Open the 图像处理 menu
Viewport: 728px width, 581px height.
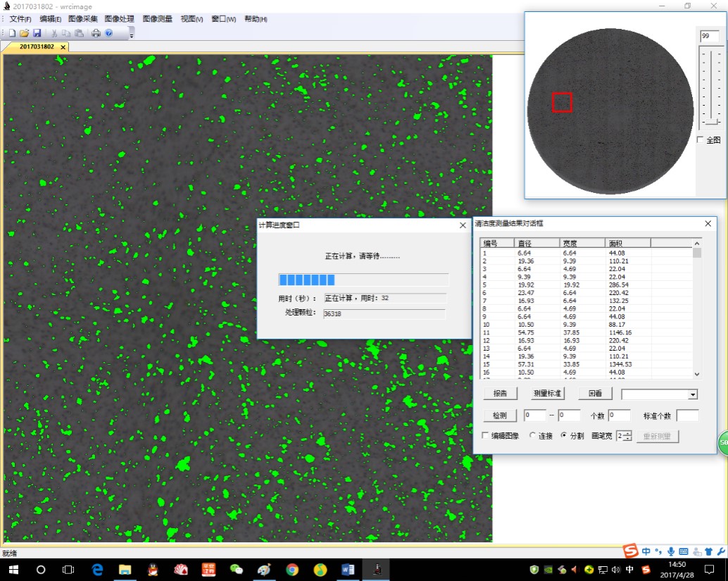point(119,19)
